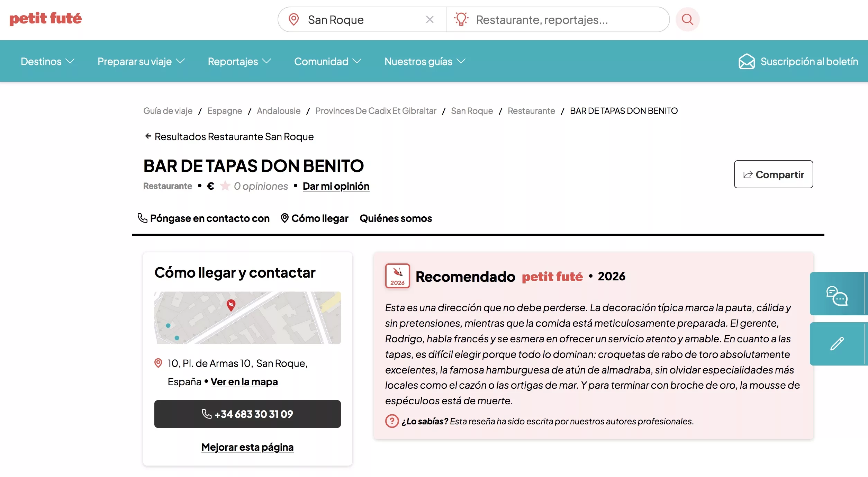This screenshot has height=477, width=868.
Task: Follow the Ver en la mapa link
Action: click(244, 381)
